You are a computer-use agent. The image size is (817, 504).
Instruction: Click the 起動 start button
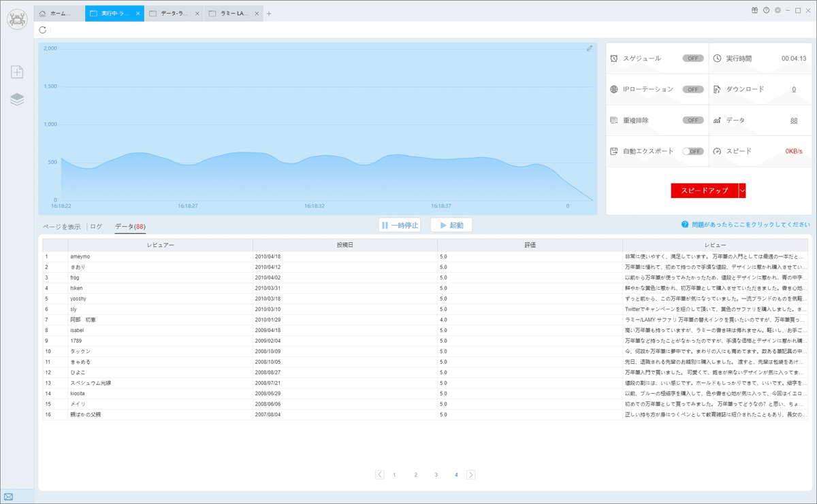451,225
